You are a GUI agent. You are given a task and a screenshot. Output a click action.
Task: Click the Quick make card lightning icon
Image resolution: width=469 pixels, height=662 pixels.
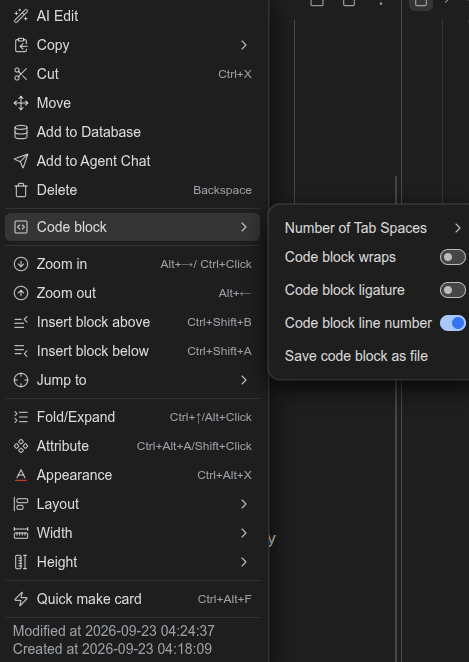click(21, 599)
